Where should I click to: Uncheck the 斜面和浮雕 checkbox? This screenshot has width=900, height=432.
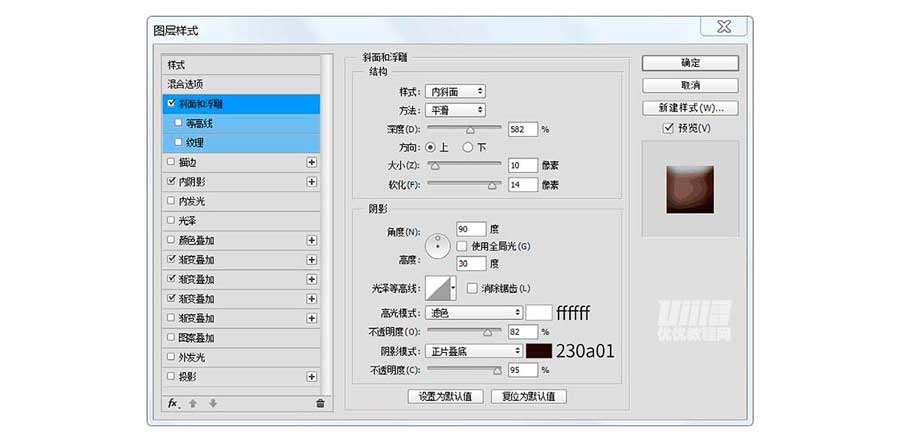pos(171,103)
